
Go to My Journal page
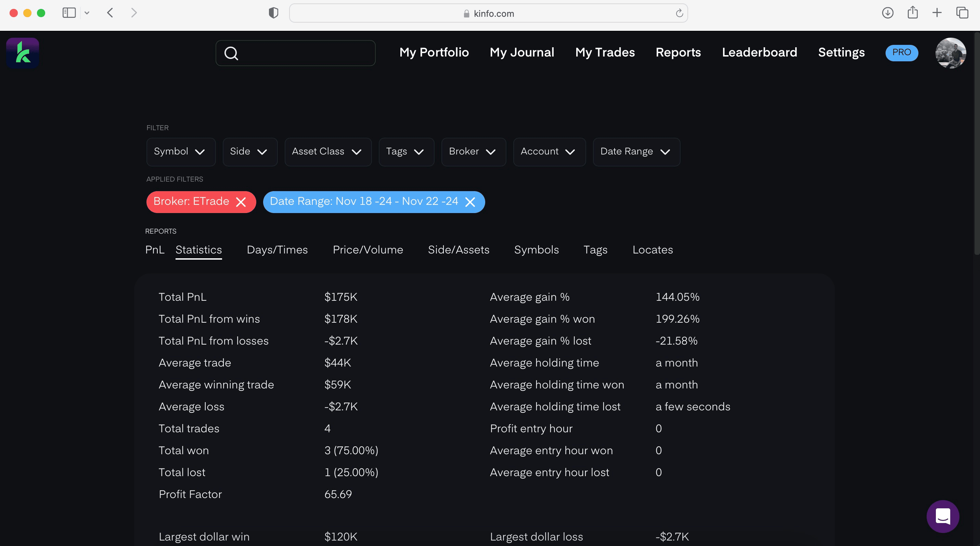521,52
